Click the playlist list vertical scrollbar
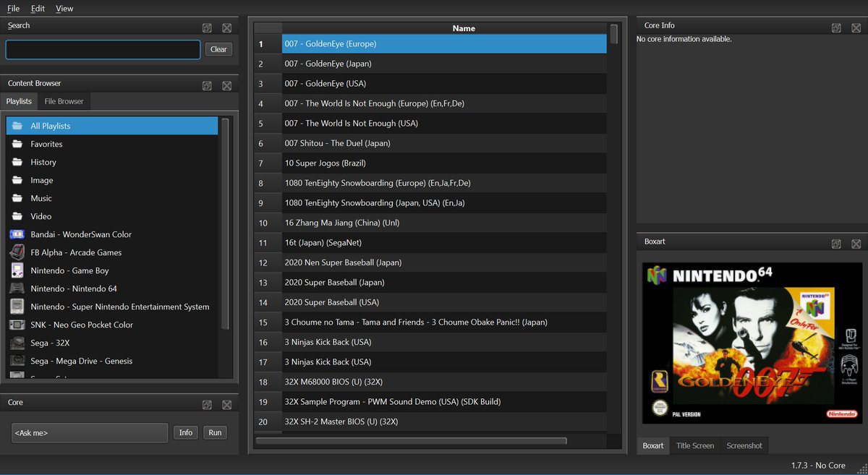Image resolution: width=868 pixels, height=475 pixels. [x=225, y=224]
